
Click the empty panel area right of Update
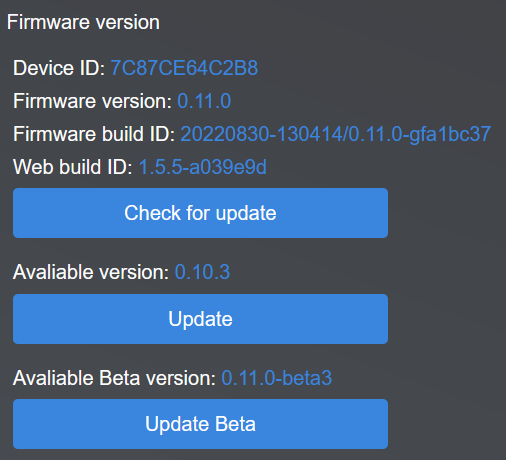(x=447, y=319)
